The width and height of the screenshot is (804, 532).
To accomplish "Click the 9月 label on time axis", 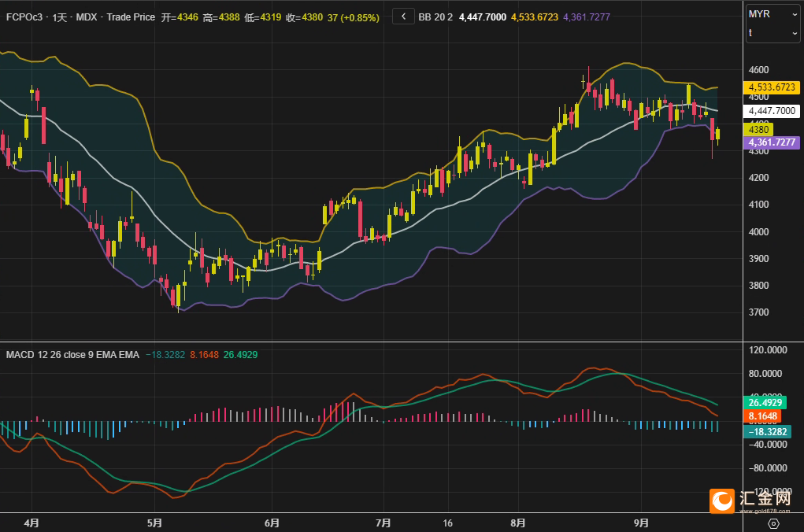I will click(641, 523).
